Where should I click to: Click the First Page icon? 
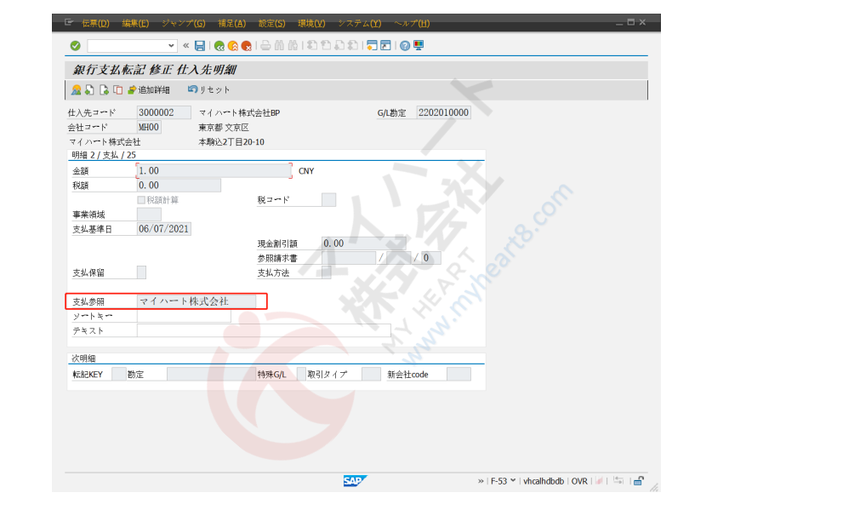[312, 46]
